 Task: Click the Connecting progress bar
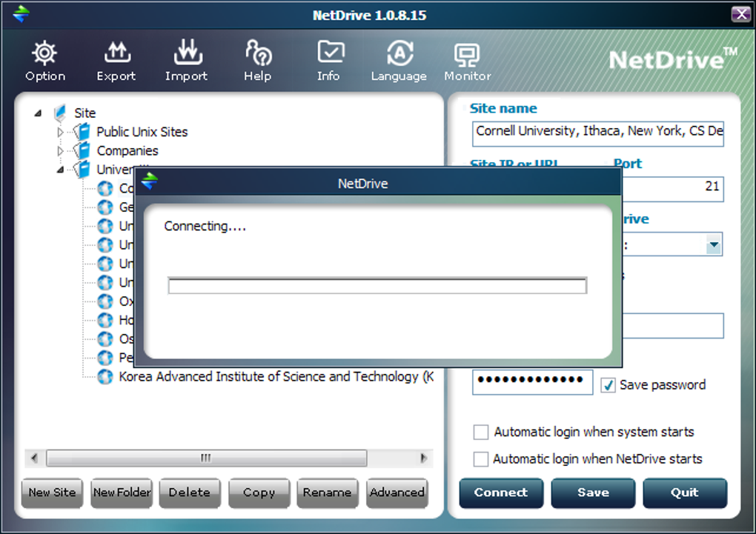377,285
